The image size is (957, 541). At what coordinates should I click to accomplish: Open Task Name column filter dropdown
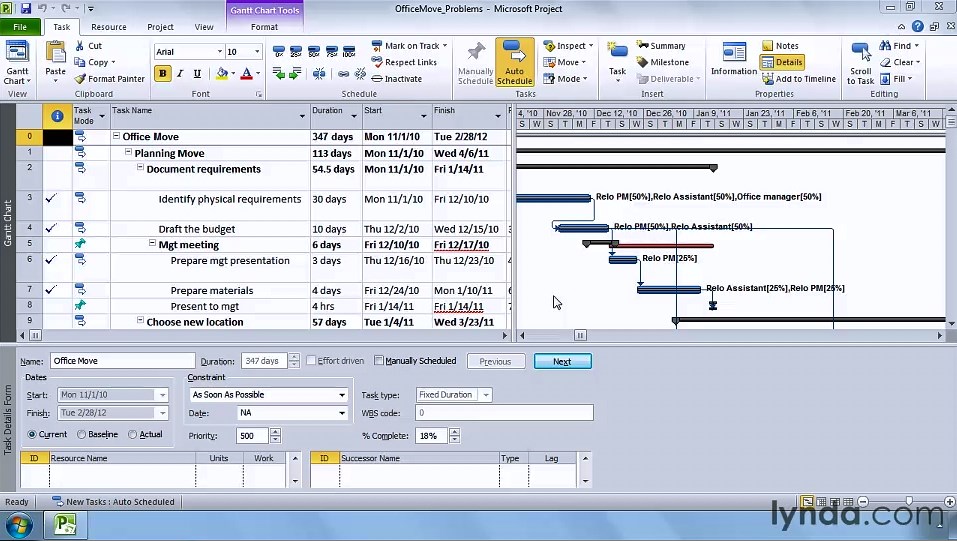tap(302, 116)
